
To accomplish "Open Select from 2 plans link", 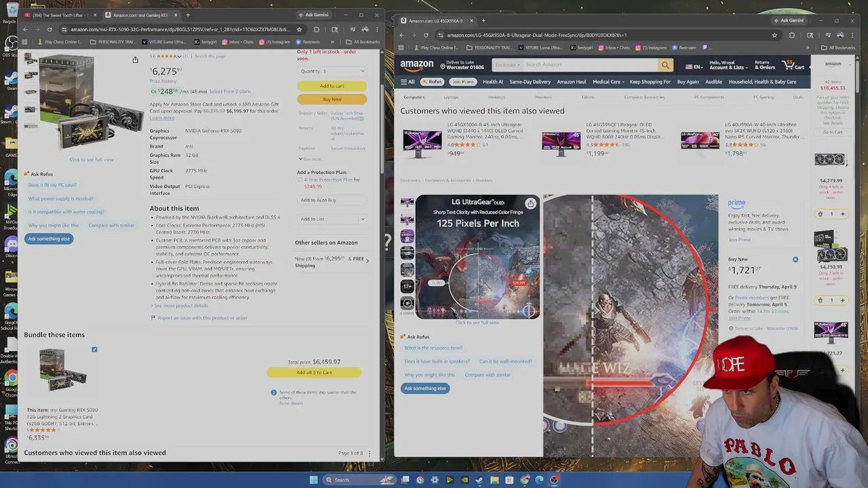I will click(230, 91).
